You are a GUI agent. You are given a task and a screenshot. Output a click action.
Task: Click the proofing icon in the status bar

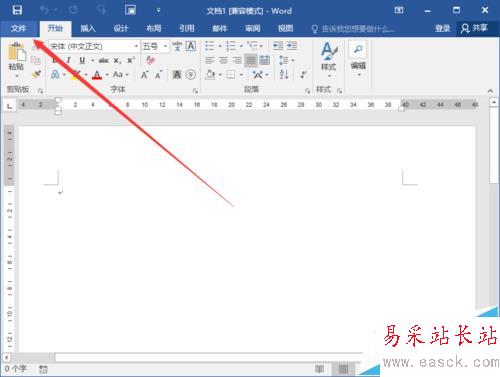(43, 369)
